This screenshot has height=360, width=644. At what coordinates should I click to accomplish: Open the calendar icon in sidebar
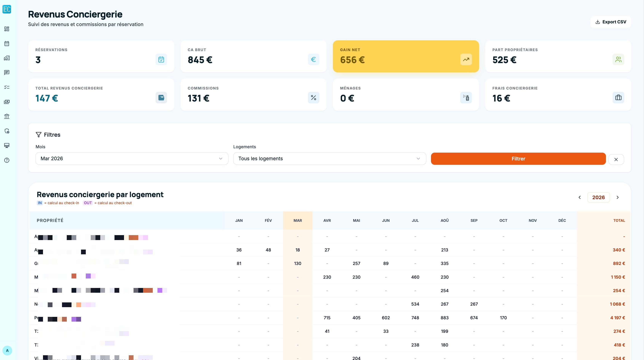point(7,44)
